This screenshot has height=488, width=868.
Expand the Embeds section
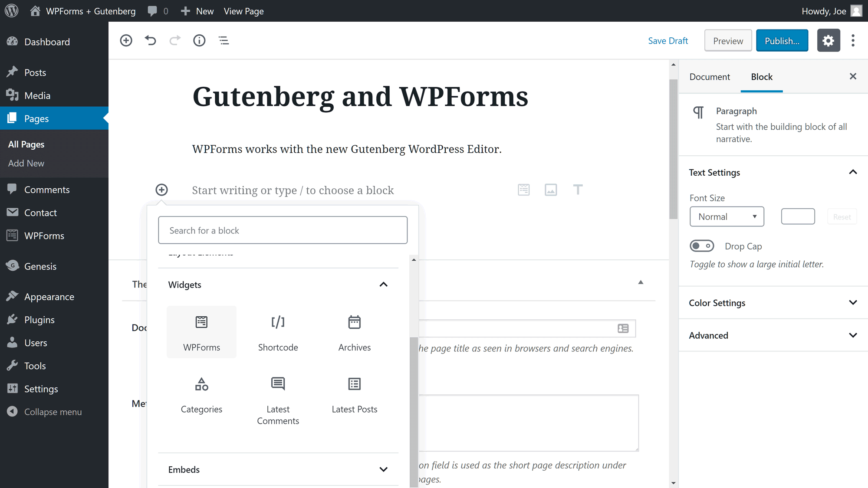click(383, 469)
